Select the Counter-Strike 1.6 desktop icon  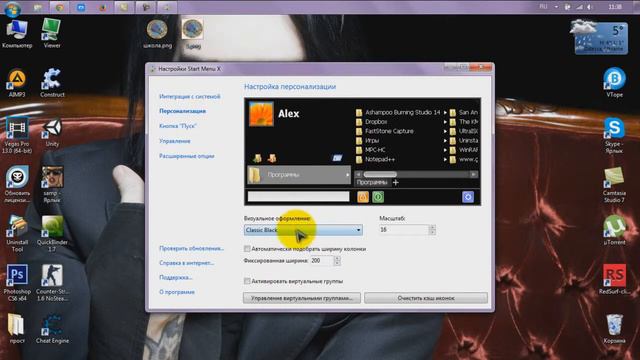coord(52,283)
